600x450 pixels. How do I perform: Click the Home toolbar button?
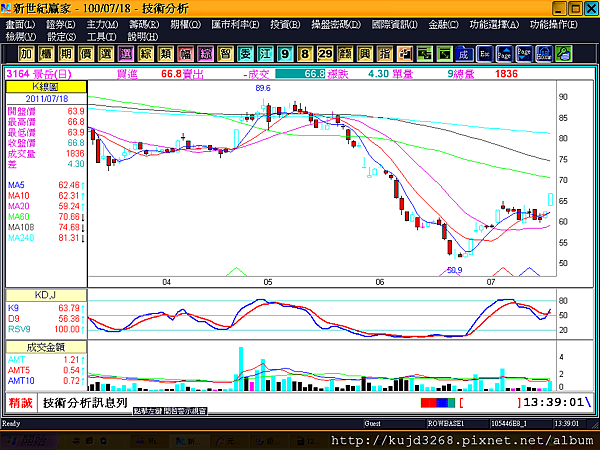click(544, 54)
